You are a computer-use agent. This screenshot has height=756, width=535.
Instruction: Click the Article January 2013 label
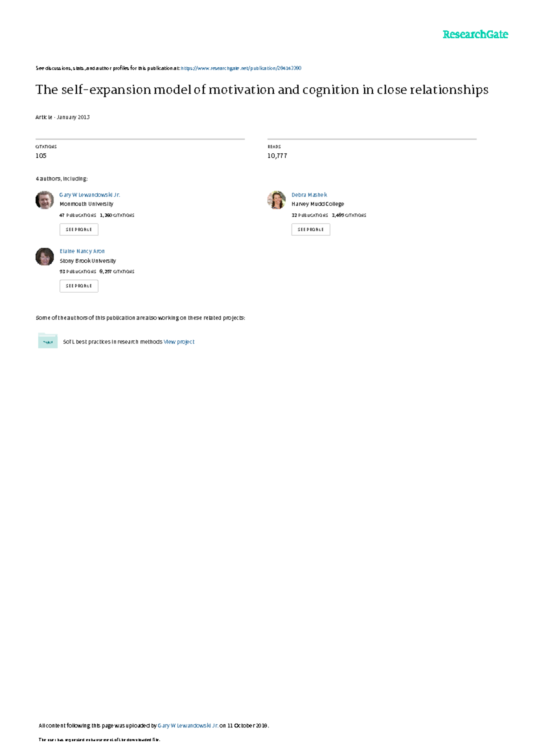pyautogui.click(x=62, y=117)
